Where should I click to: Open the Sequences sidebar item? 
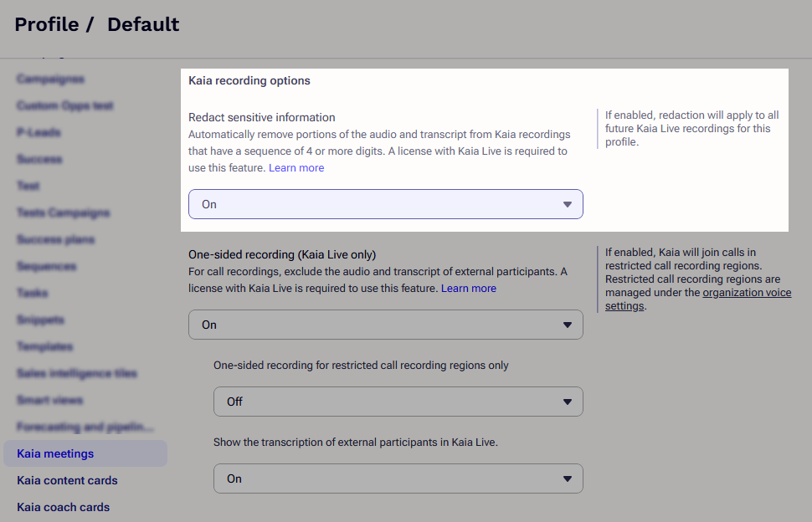click(47, 266)
